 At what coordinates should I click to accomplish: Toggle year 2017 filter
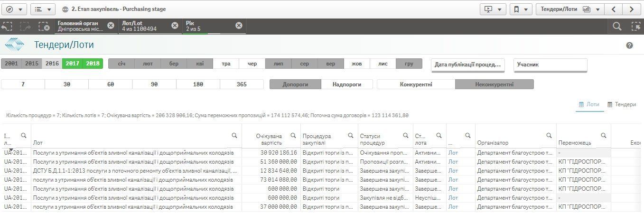click(x=72, y=64)
